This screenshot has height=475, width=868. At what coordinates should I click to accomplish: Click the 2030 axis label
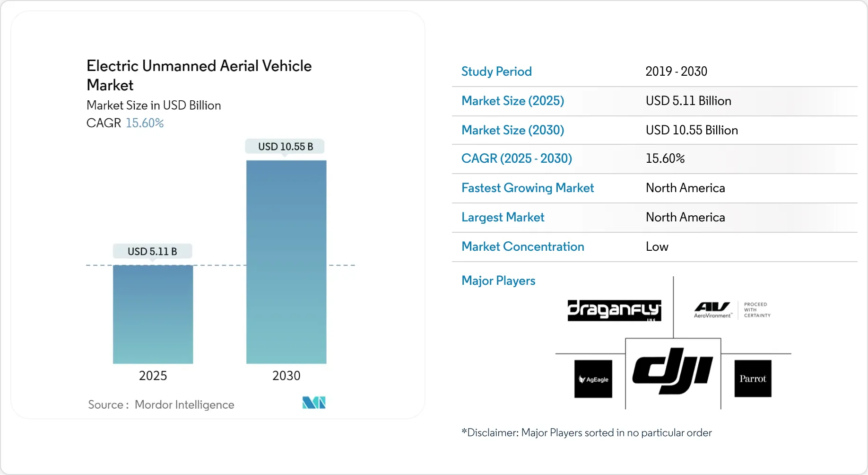pos(286,376)
